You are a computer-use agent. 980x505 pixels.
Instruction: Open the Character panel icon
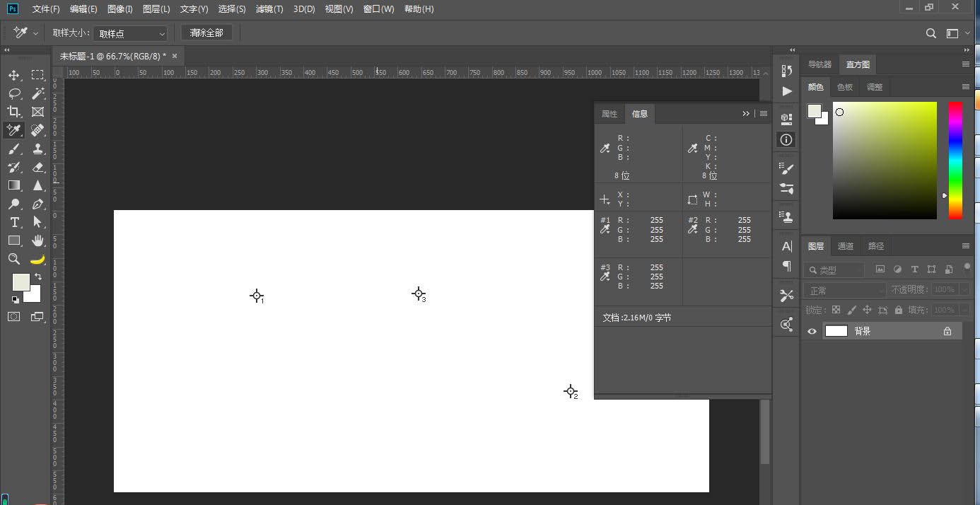787,245
